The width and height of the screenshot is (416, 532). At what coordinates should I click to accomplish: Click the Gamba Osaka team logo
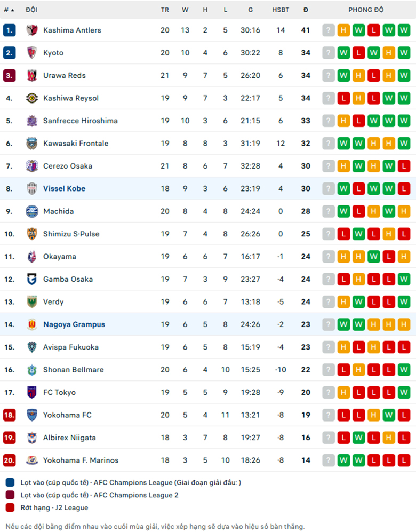pyautogui.click(x=32, y=279)
